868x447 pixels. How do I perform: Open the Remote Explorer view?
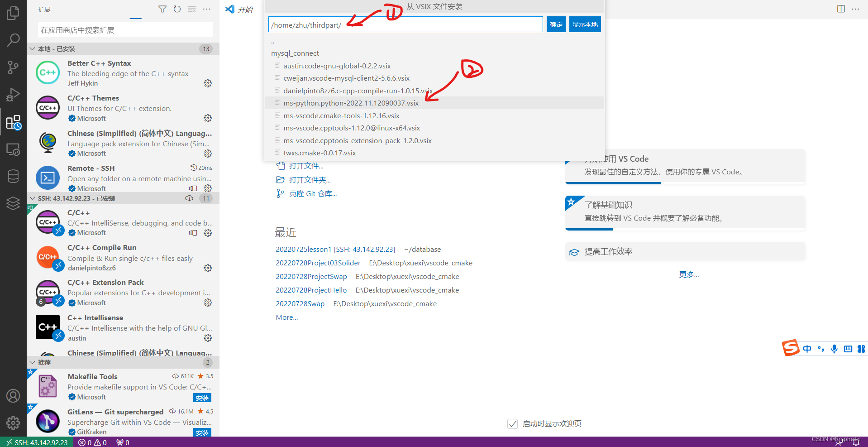pos(13,149)
